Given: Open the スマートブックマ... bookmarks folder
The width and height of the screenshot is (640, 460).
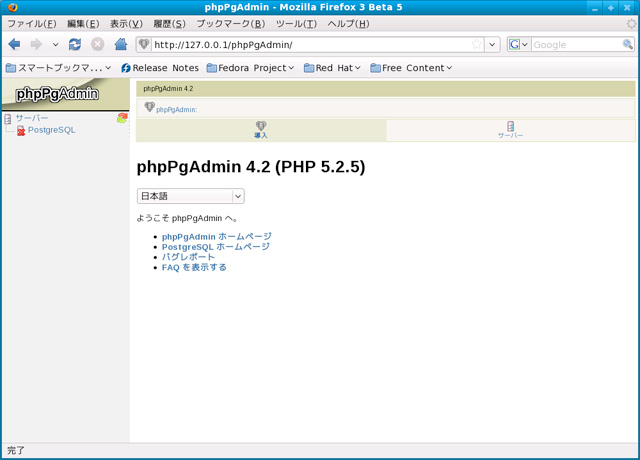Looking at the screenshot, I should point(58,68).
